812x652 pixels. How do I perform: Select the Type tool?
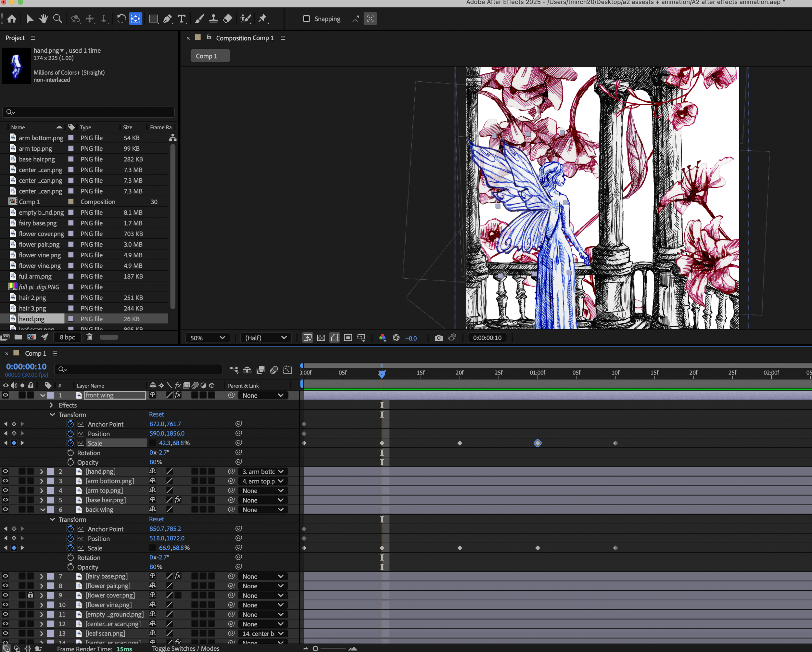coord(182,19)
